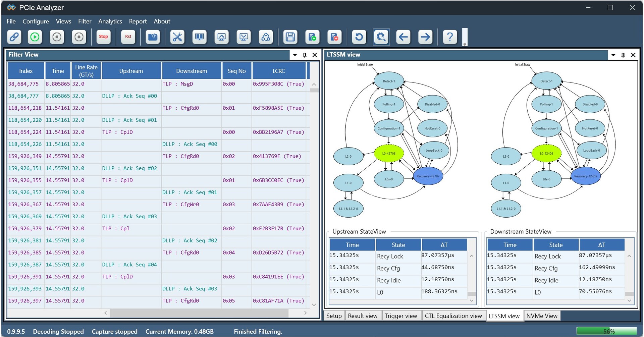Screen dimensions: 644x337
Task: Click the Stop capture toolbar icon
Action: click(x=103, y=37)
